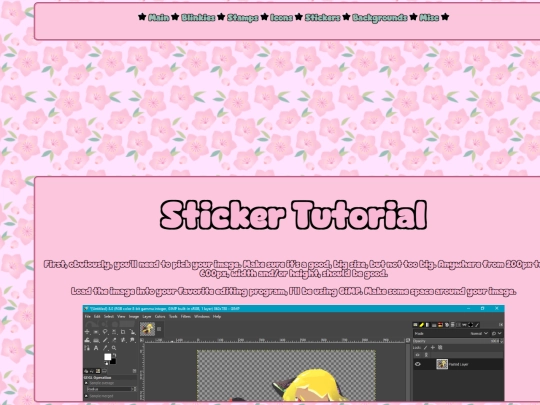Viewport: 540px width, 405px height.
Task: Open the Windows menu in GIMP
Action: [201, 316]
